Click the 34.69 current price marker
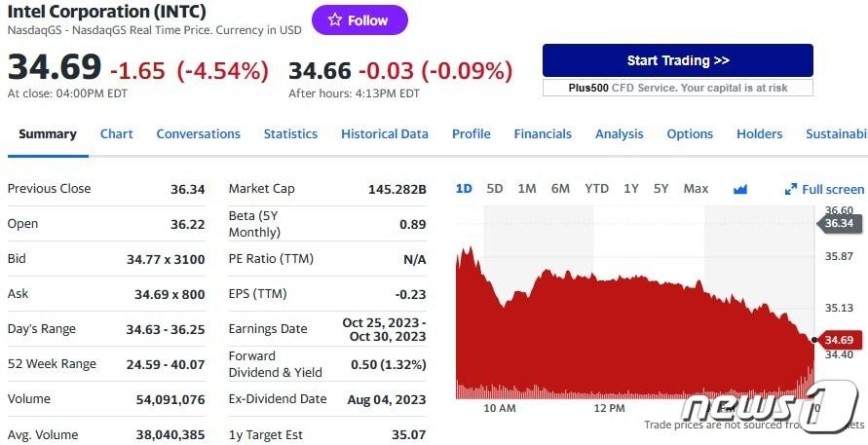868x445 pixels. [x=837, y=340]
